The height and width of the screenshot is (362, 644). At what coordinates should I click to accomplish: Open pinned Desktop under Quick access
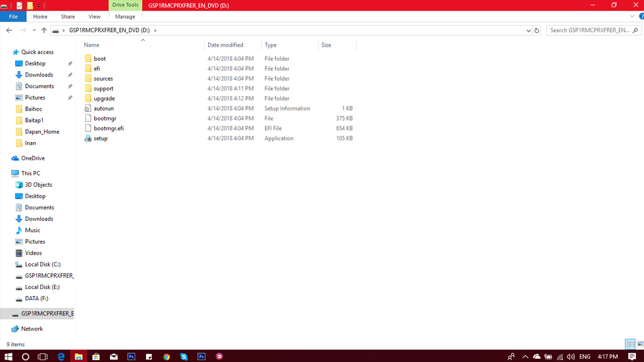click(x=35, y=63)
